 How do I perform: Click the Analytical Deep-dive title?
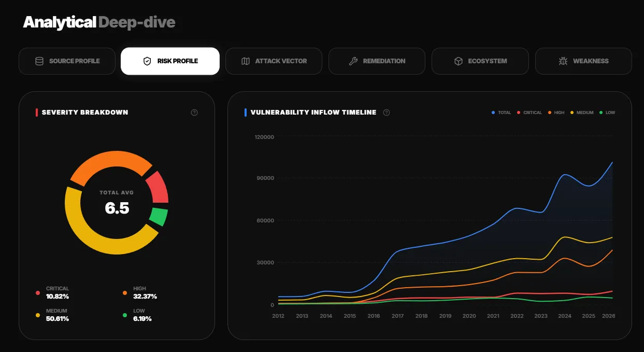tap(99, 22)
